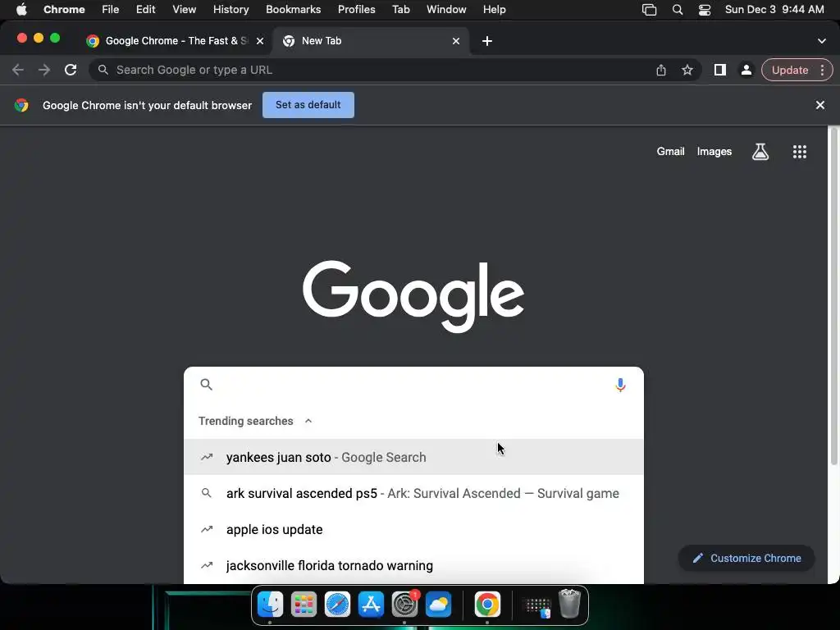Open Chrome icon in the Dock
Viewport: 840px width, 630px height.
[x=487, y=605]
